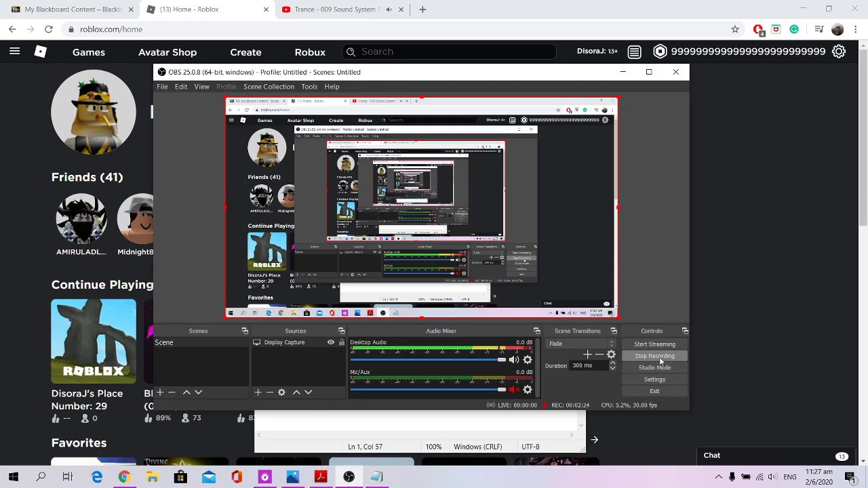Screen dimensions: 868x488
Task: Open the OBS File menu
Action: click(x=162, y=87)
